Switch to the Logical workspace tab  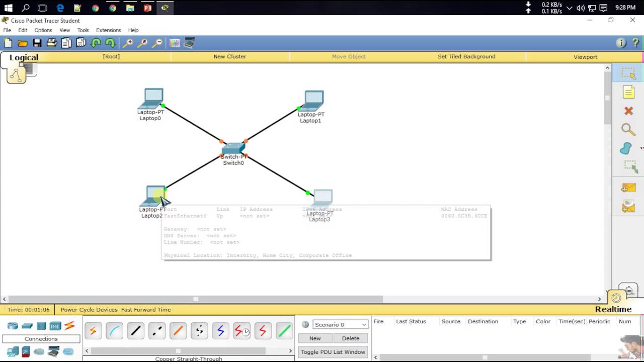click(24, 57)
